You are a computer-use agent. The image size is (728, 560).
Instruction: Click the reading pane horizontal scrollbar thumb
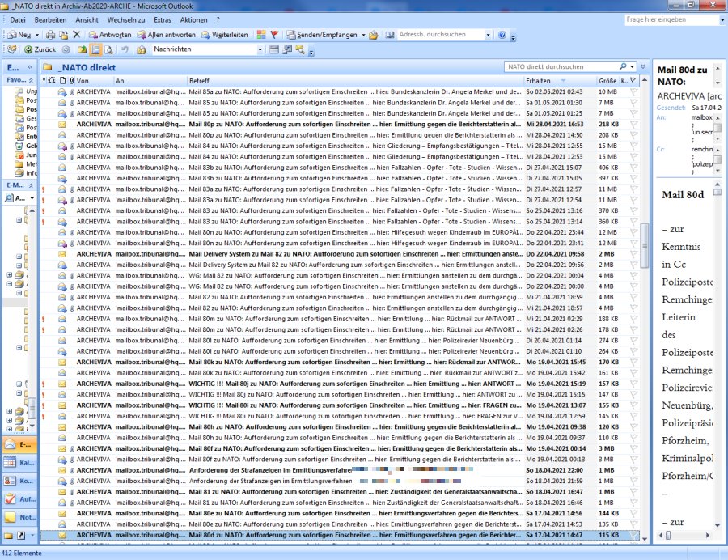pyautogui.click(x=669, y=536)
